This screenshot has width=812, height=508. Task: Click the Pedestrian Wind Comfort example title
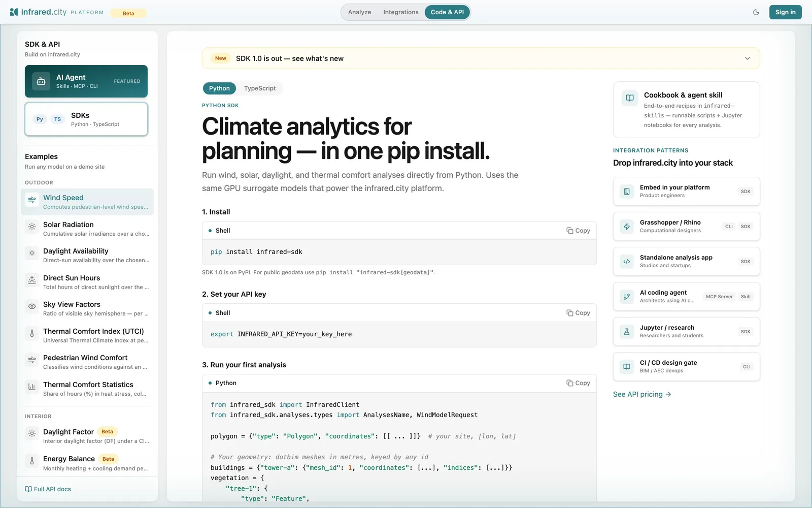pos(85,358)
